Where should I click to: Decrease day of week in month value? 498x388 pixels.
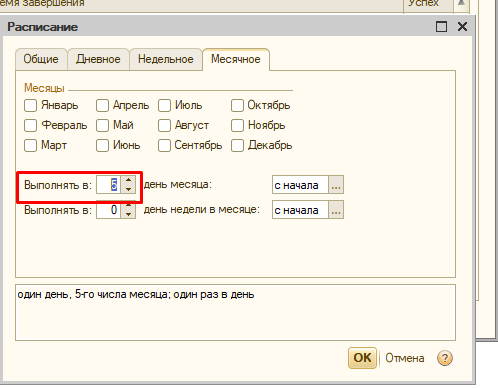click(x=128, y=214)
